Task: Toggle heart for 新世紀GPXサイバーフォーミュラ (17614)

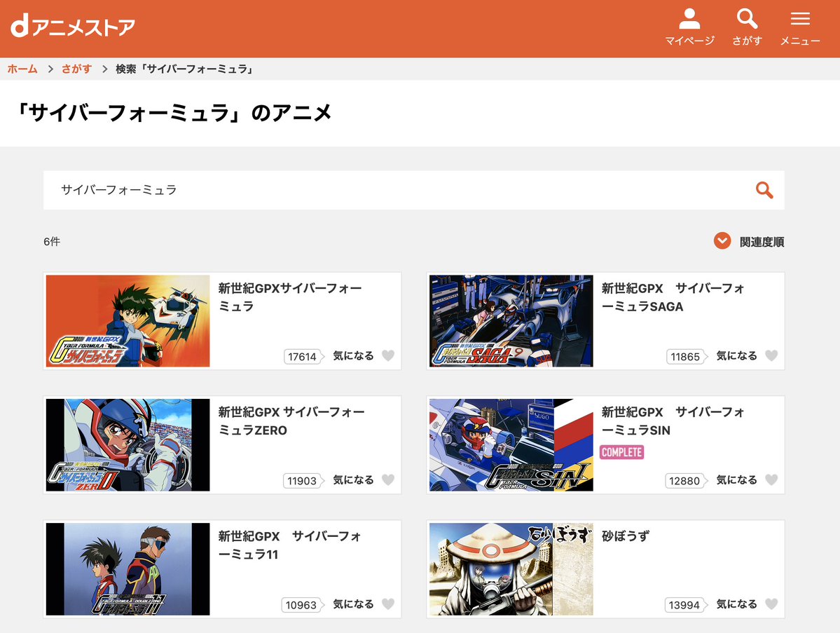Action: (x=388, y=355)
